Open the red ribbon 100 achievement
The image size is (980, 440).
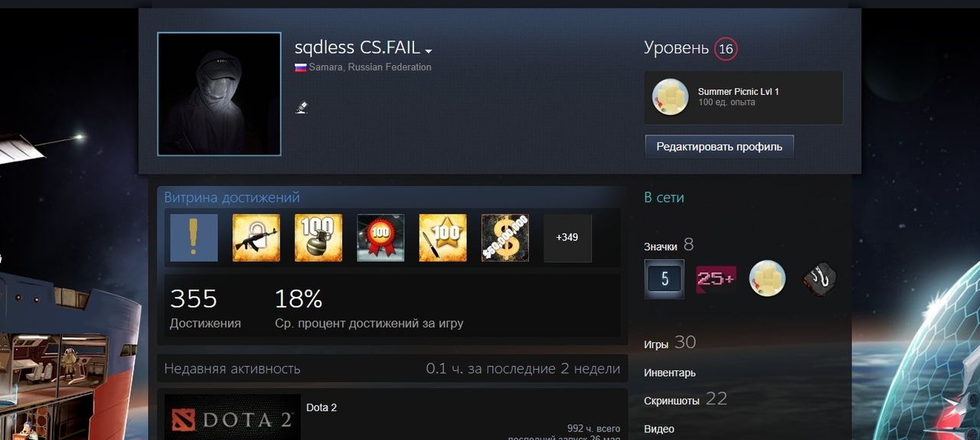(381, 237)
